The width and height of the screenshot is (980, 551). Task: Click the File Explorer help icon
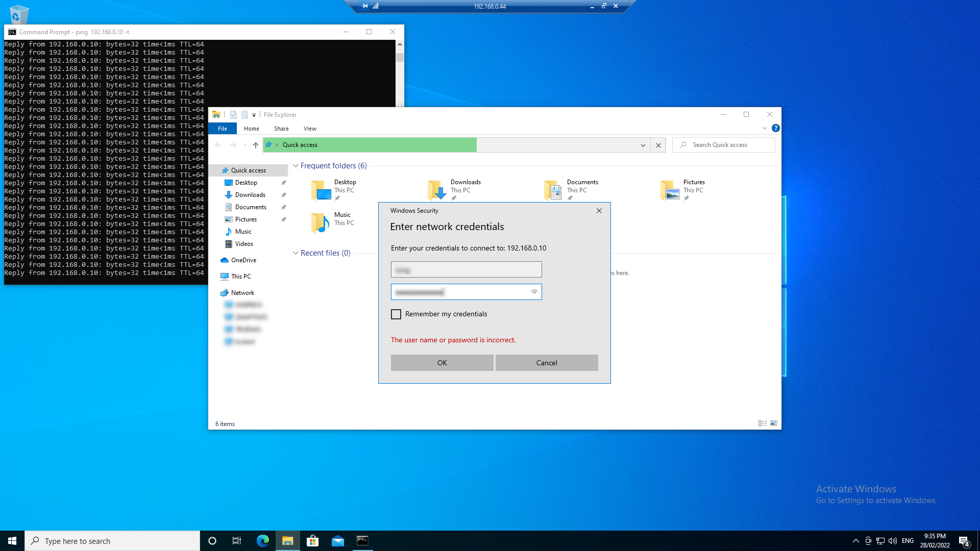tap(775, 129)
